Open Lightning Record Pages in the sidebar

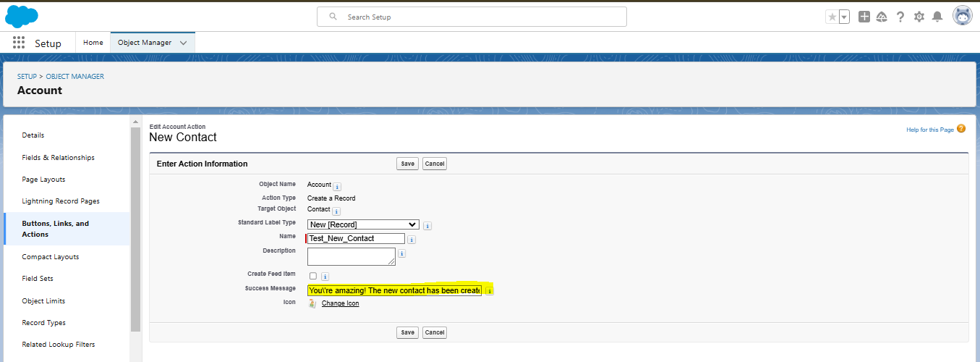tap(61, 201)
